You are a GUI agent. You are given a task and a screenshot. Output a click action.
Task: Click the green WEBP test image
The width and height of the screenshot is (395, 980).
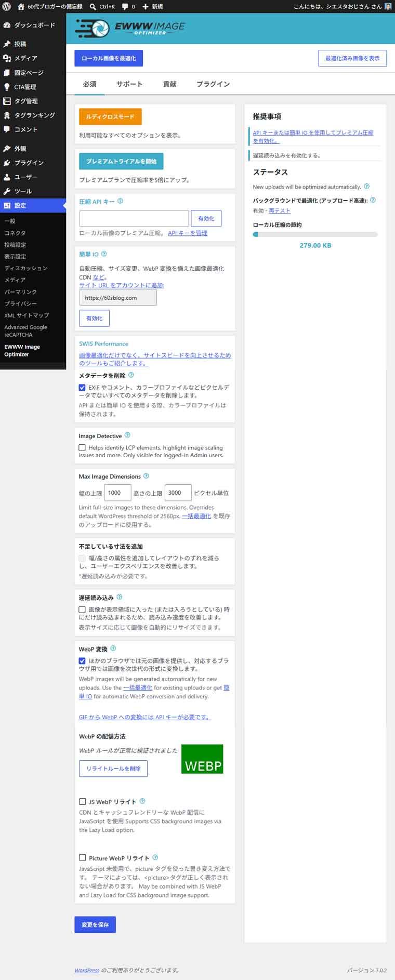click(x=202, y=759)
